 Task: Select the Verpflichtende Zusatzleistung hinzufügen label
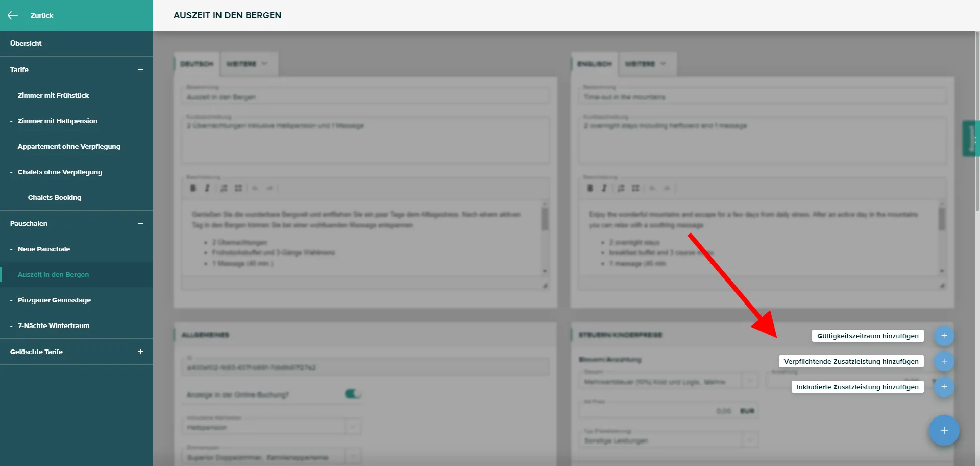click(x=851, y=361)
